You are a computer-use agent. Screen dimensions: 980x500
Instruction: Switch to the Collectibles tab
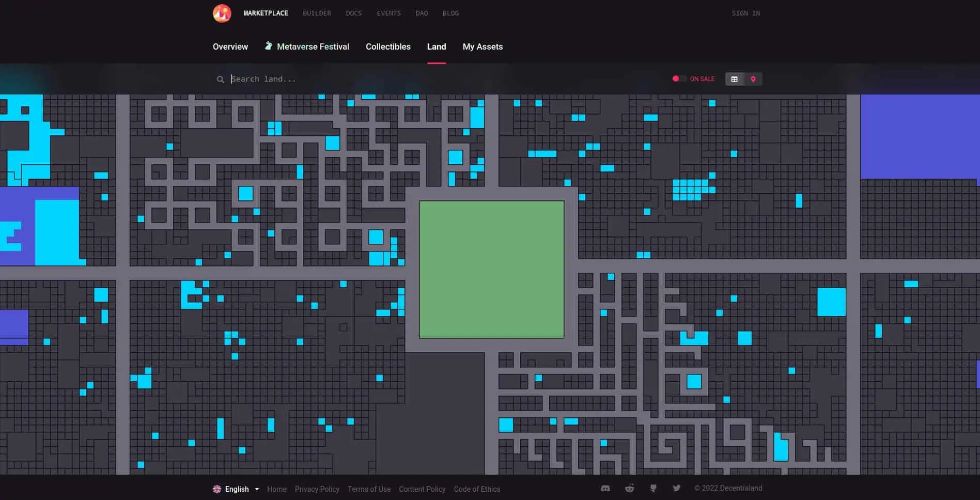388,46
